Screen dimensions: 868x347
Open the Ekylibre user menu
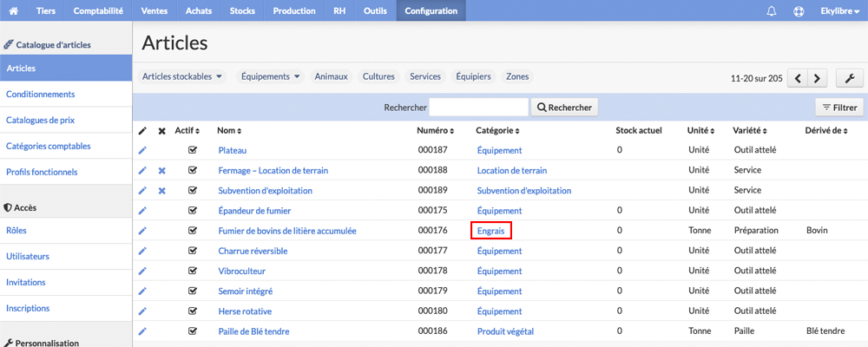(839, 10)
